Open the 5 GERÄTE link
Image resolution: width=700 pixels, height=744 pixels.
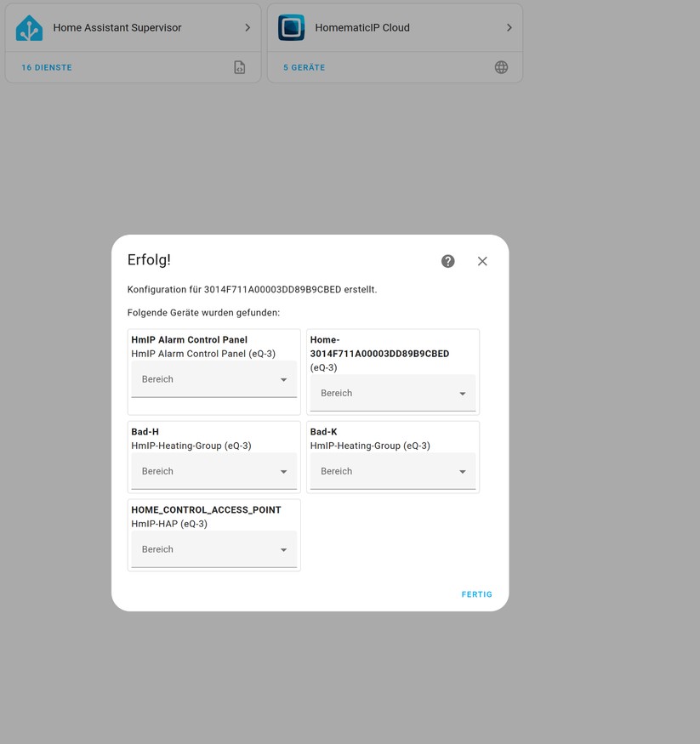(304, 67)
